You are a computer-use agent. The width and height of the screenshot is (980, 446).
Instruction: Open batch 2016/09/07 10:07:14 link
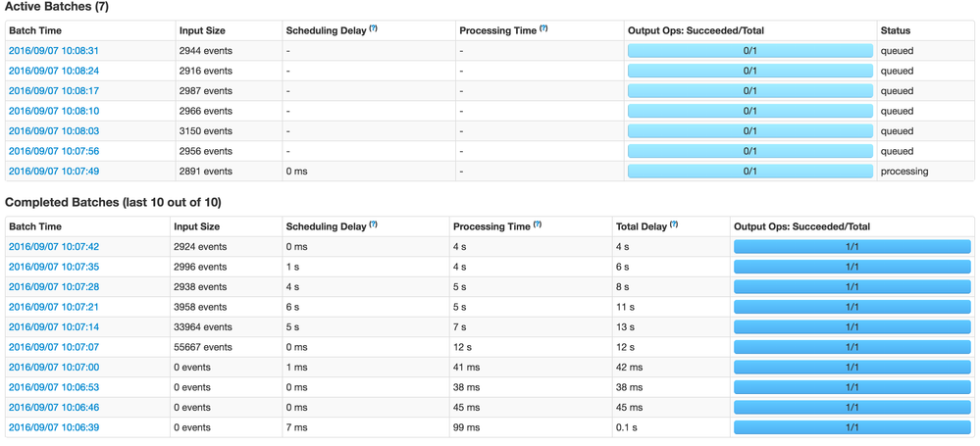coord(54,327)
